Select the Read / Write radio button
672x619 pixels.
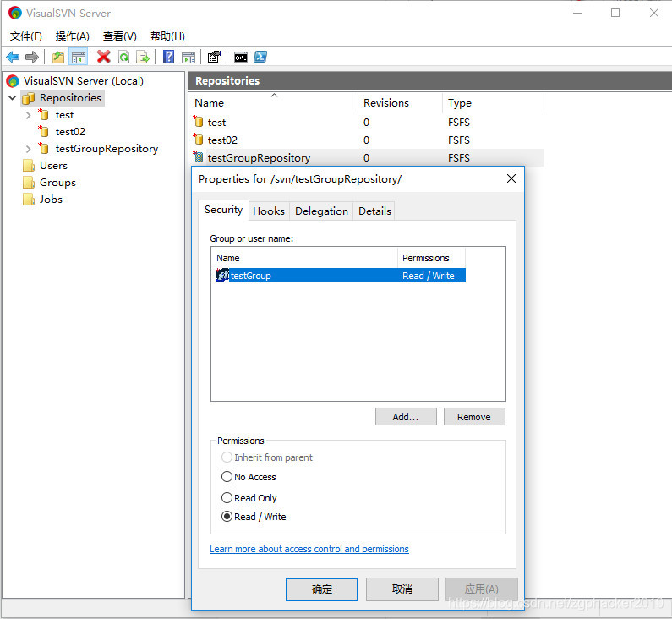coord(227,517)
